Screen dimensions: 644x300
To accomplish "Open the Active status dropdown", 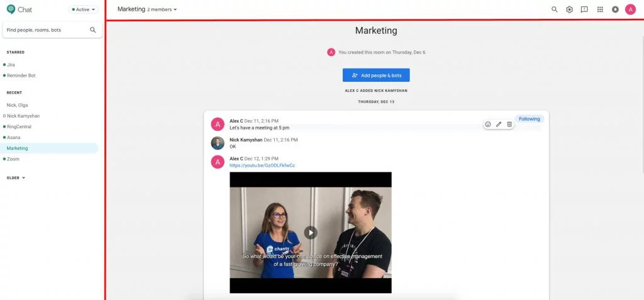I will 84,9.
